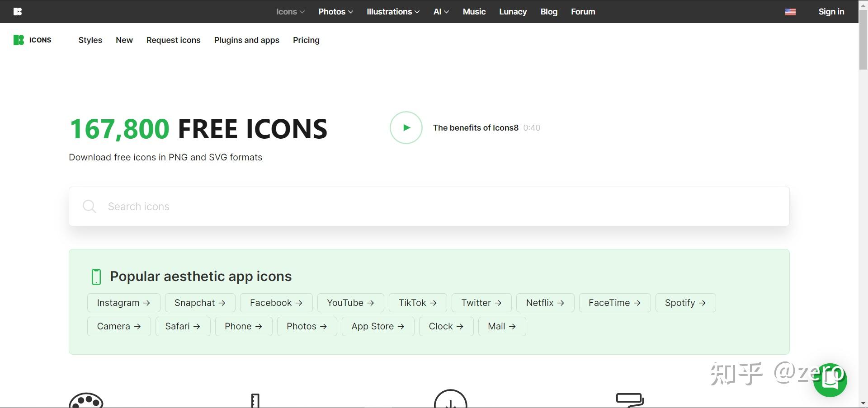
Task: Select the TikTok icon tag
Action: [x=418, y=303]
